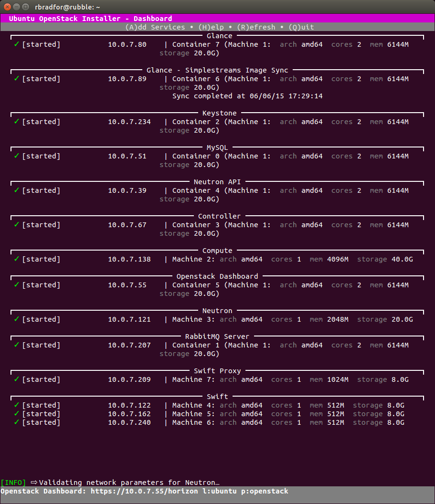This screenshot has height=504, width=435.
Task: Maximize the rbradfor@rubble terminal window
Action: (x=25, y=7)
